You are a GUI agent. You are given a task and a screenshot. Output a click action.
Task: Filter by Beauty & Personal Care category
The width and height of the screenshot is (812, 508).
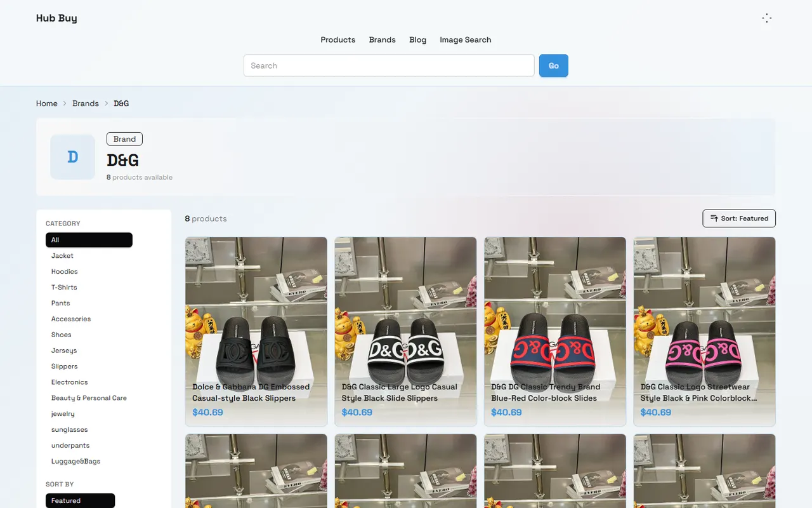click(x=89, y=398)
